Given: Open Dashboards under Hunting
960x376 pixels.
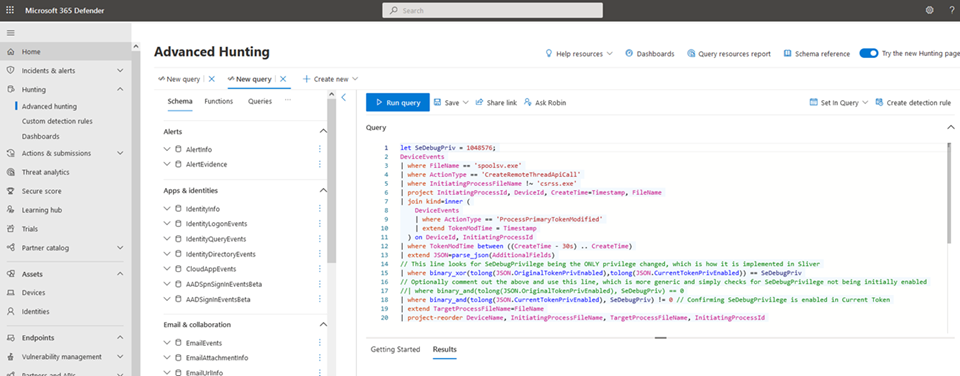Looking at the screenshot, I should coord(40,137).
